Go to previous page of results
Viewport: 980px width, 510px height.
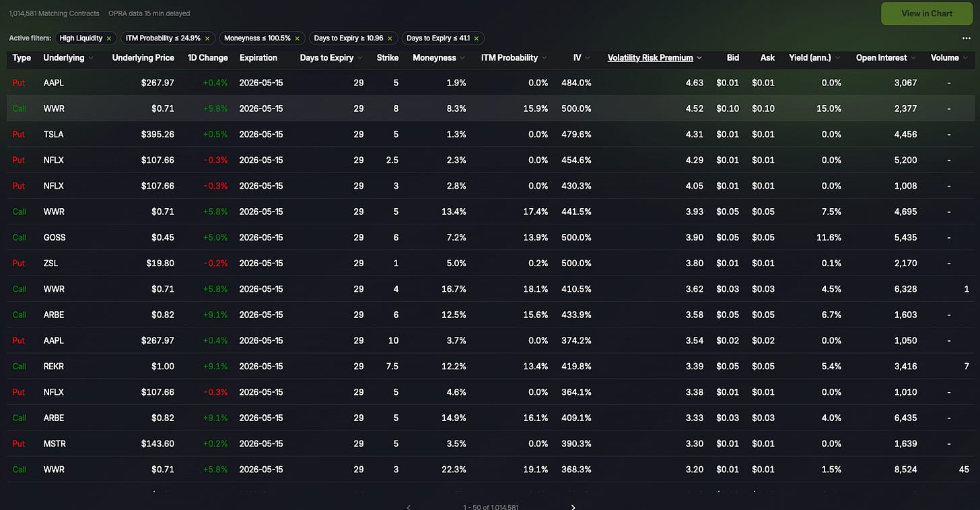409,507
